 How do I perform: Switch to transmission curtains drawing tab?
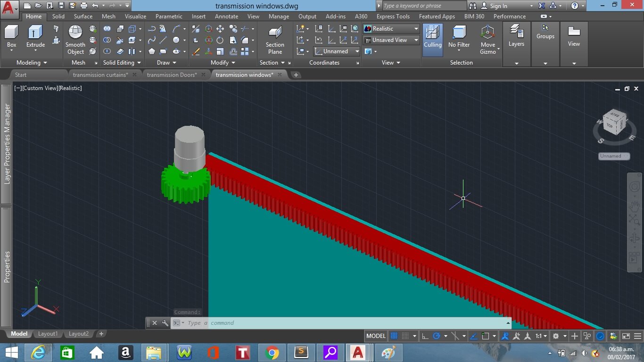100,74
